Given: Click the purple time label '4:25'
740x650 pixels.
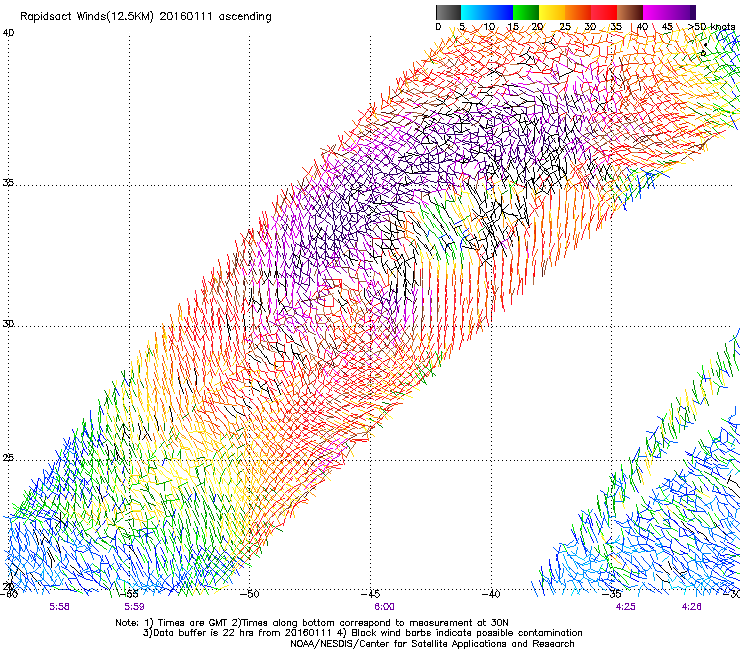Looking at the screenshot, I should (x=625, y=607).
